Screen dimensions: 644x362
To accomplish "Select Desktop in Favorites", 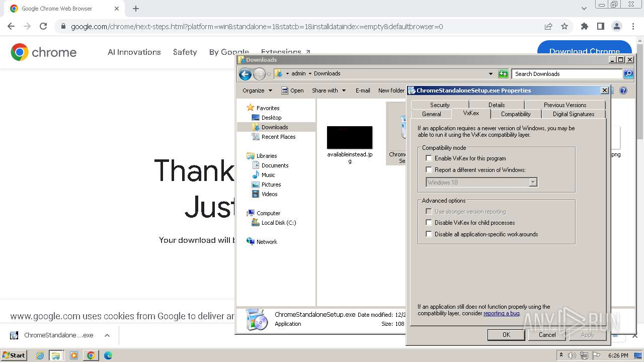I will (271, 118).
